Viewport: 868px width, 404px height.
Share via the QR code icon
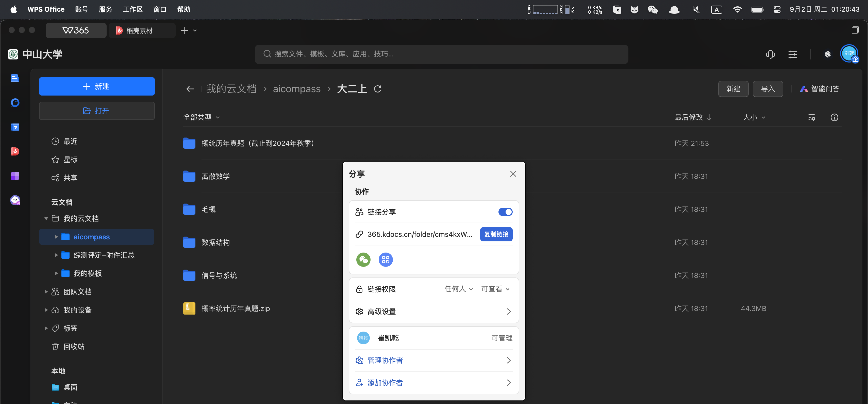(x=386, y=259)
